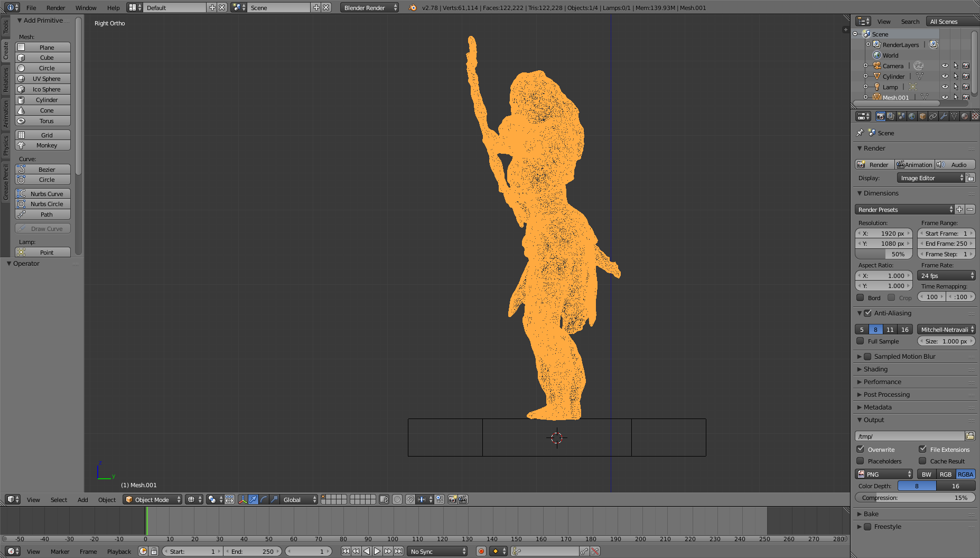Toggle Lock Camera and Layers icon
Screen dimensions: 980x558
click(x=384, y=499)
